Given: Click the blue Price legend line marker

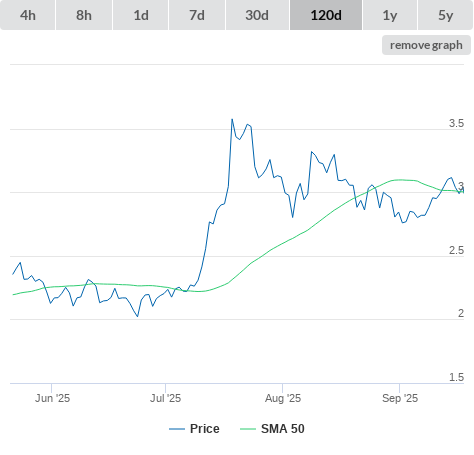Looking at the screenshot, I should [x=177, y=429].
